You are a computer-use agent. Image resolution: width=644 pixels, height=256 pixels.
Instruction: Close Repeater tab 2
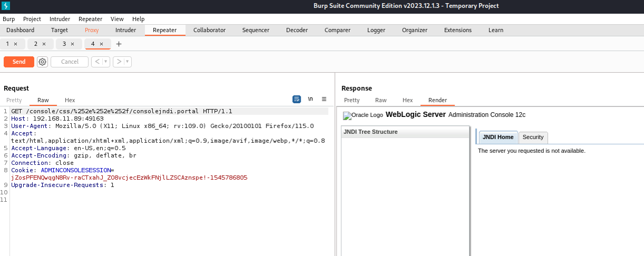click(x=44, y=44)
